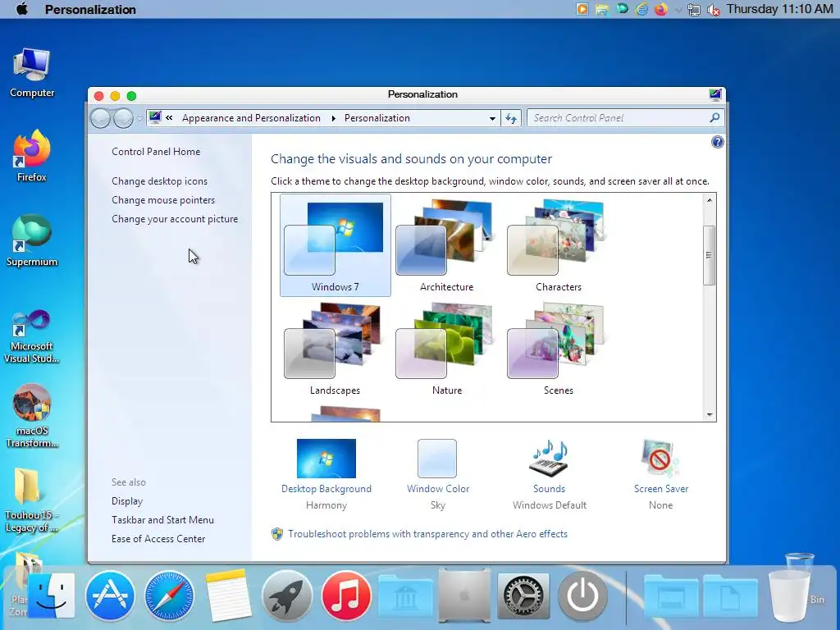This screenshot has width=840, height=630.
Task: Launch the rocket Launchpad icon
Action: point(287,596)
